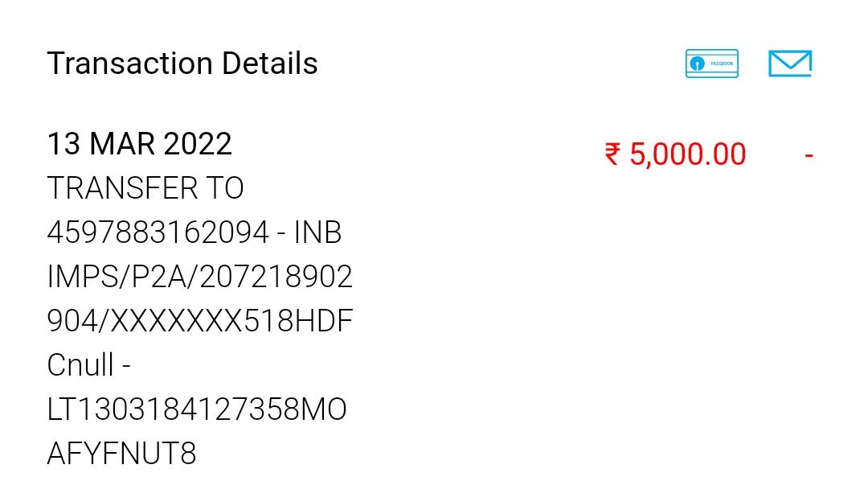The width and height of the screenshot is (868, 481).
Task: Click the IMPS/P2A/207218902 reference line
Action: [x=199, y=277]
